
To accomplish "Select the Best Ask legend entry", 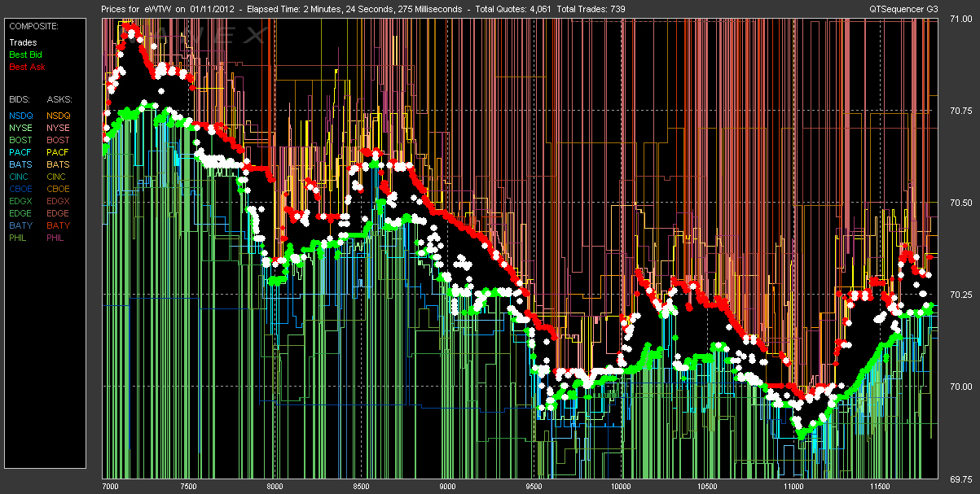I will pyautogui.click(x=26, y=67).
